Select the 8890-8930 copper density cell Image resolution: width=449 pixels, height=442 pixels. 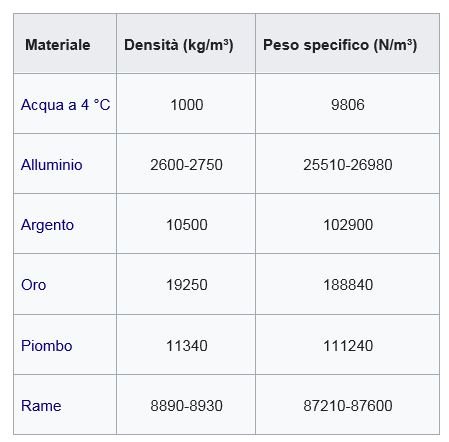(186, 406)
